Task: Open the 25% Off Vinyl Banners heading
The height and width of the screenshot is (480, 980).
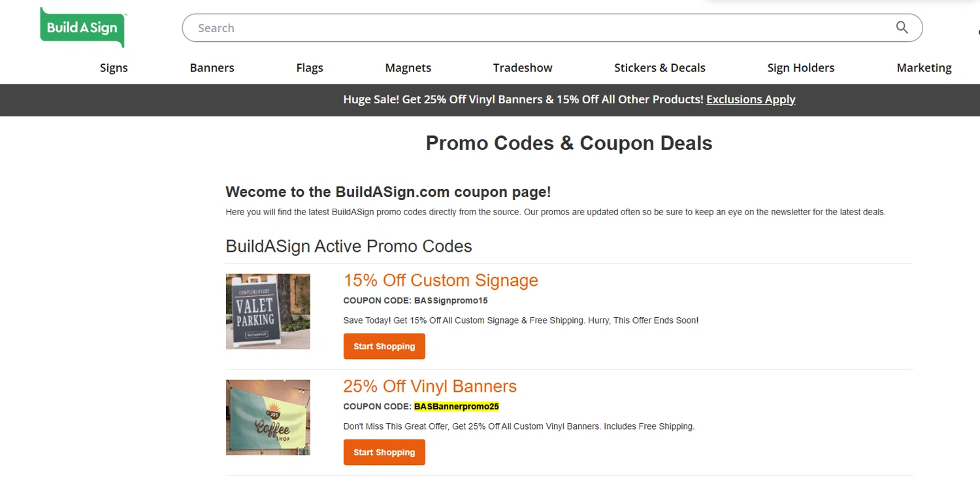Action: 430,386
